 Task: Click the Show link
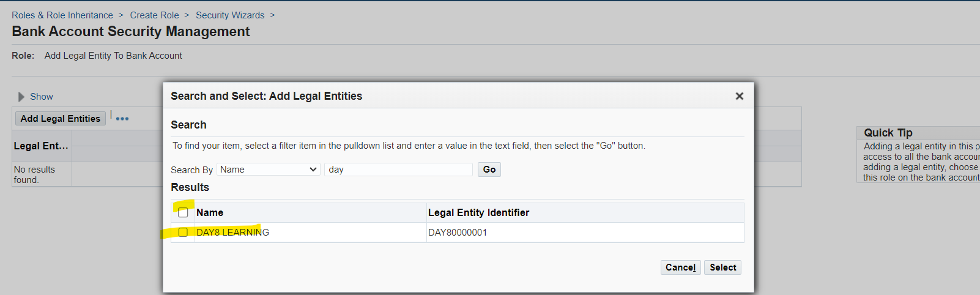click(x=42, y=97)
